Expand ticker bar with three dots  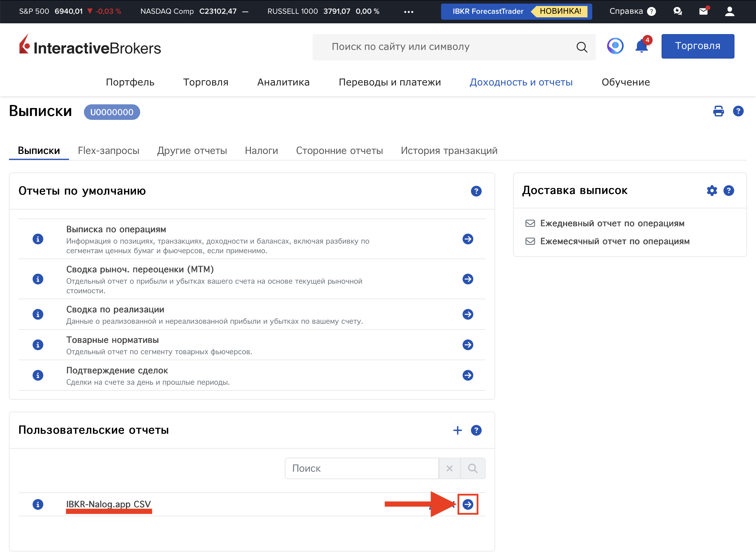coord(408,12)
